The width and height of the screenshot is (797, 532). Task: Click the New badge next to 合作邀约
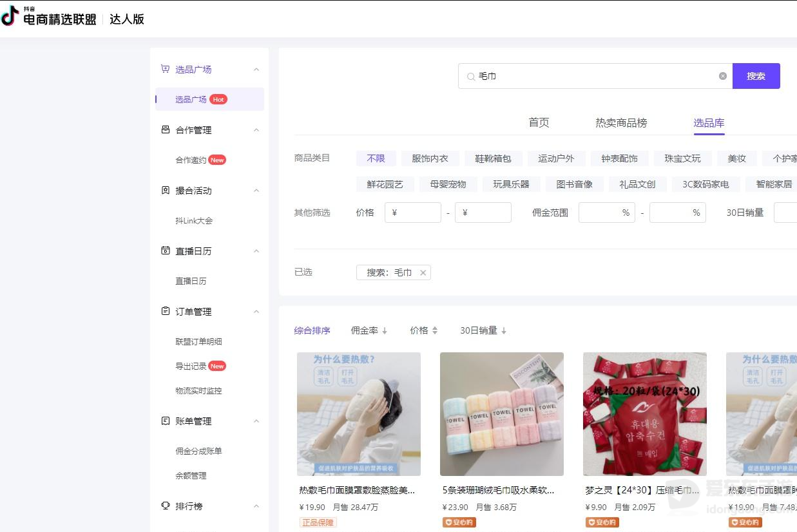click(217, 160)
